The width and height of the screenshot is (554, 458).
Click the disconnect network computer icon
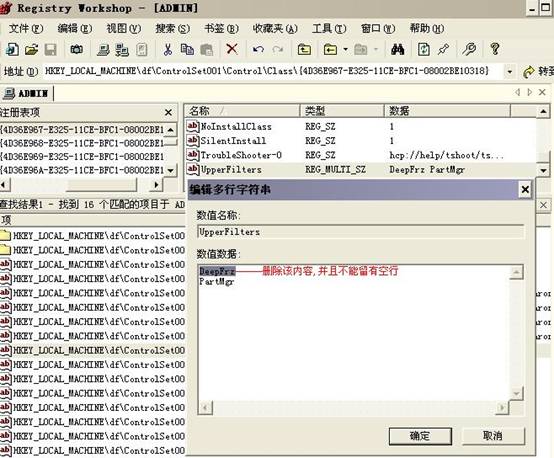(x=122, y=50)
